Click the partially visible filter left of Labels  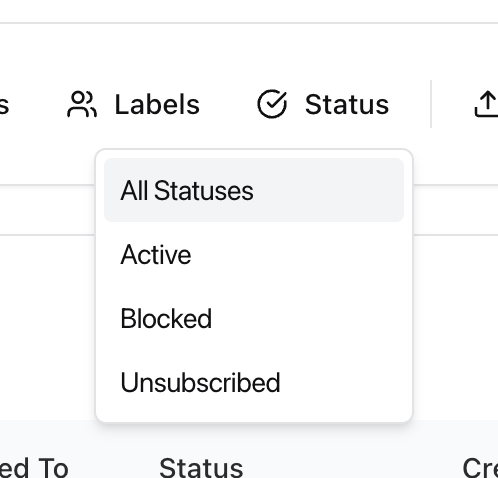tap(4, 106)
